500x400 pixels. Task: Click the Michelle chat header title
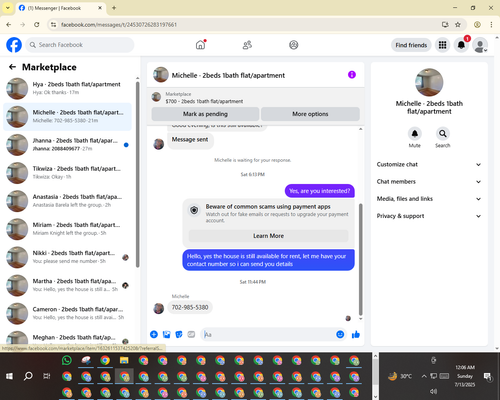[228, 75]
